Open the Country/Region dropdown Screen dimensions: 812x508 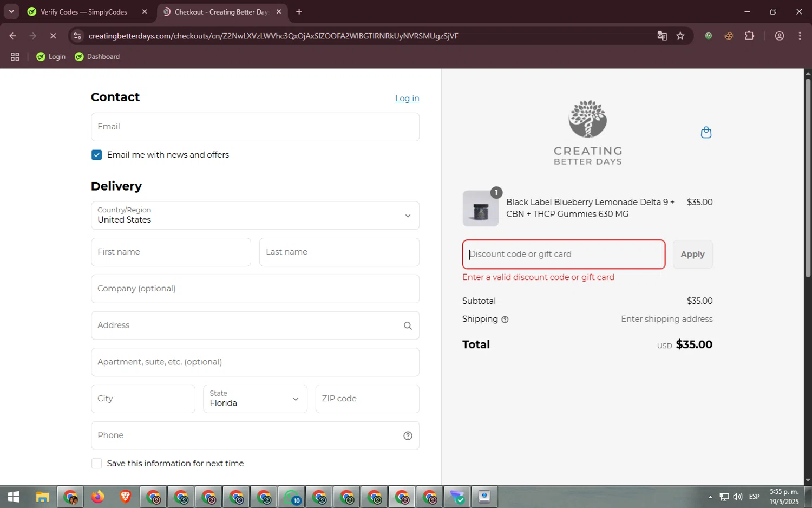click(x=255, y=216)
